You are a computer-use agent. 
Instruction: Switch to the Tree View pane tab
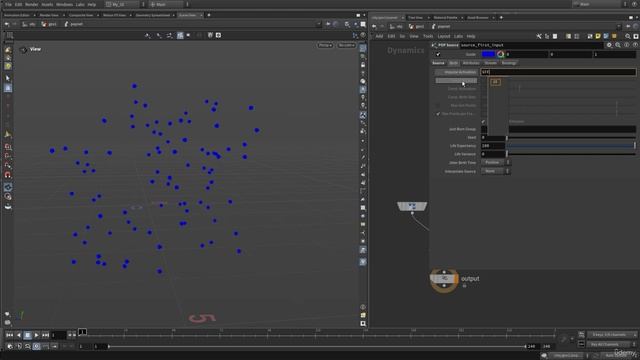point(416,18)
